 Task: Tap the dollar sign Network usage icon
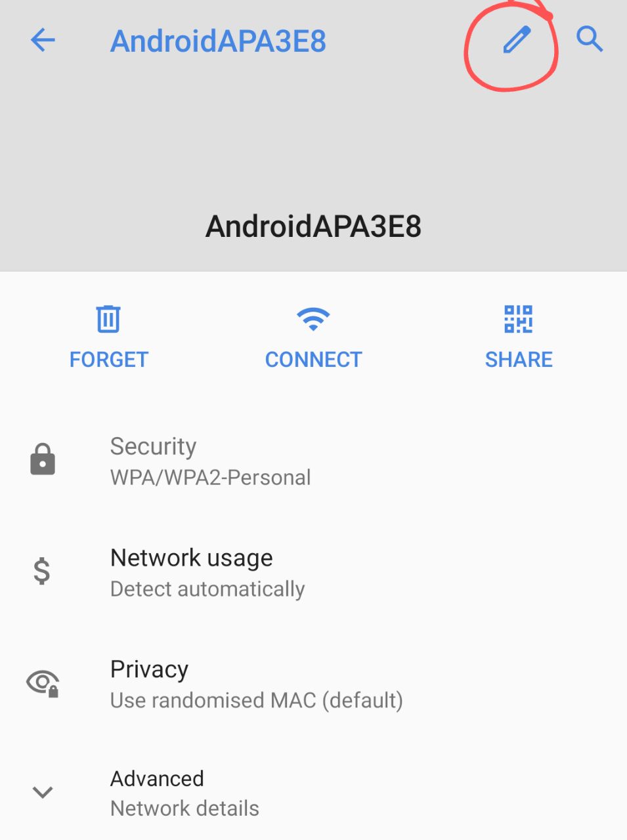42,571
